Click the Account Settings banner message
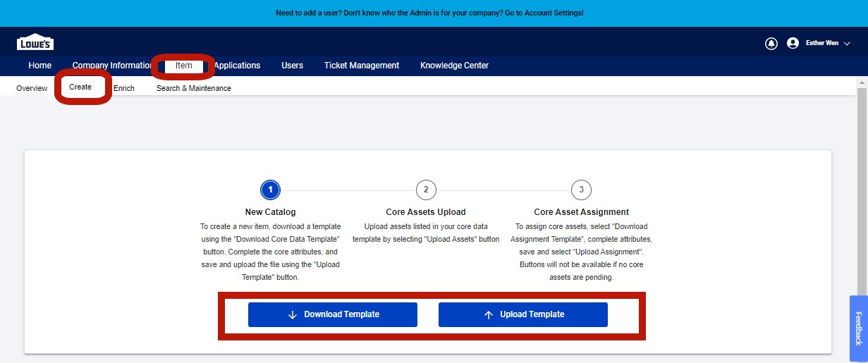Image resolution: width=868 pixels, height=363 pixels. [429, 13]
